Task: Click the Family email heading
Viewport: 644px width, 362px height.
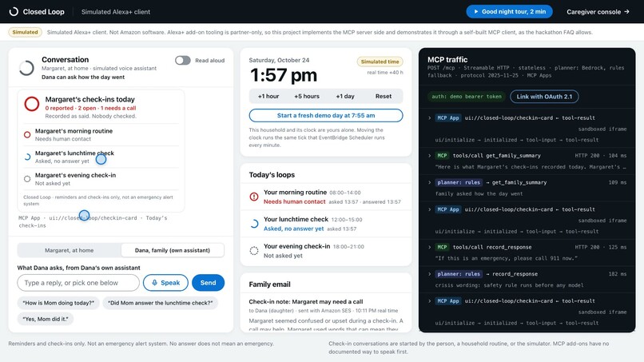Action: [269, 284]
